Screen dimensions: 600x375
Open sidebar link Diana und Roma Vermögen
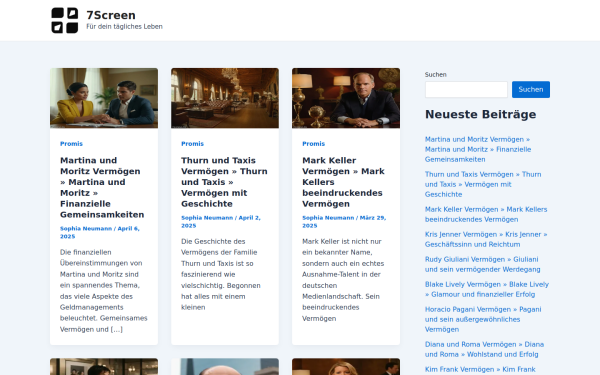click(484, 349)
